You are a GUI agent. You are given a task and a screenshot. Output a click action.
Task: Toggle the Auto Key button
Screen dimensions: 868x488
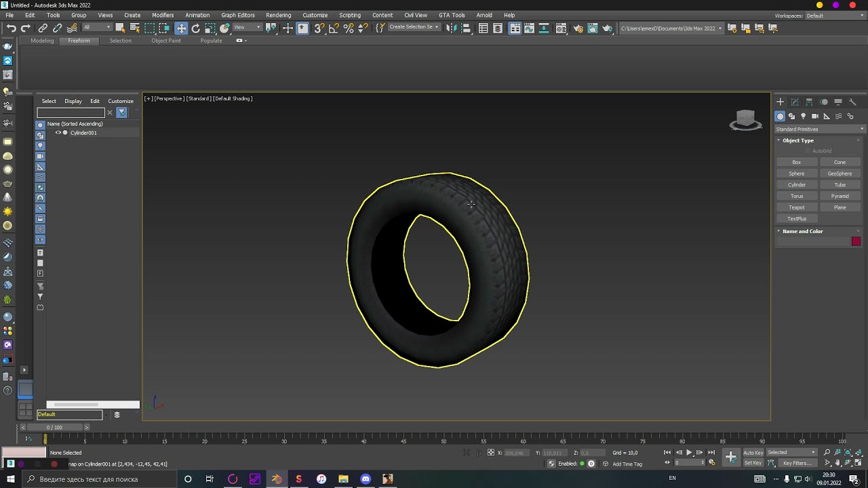(x=753, y=453)
